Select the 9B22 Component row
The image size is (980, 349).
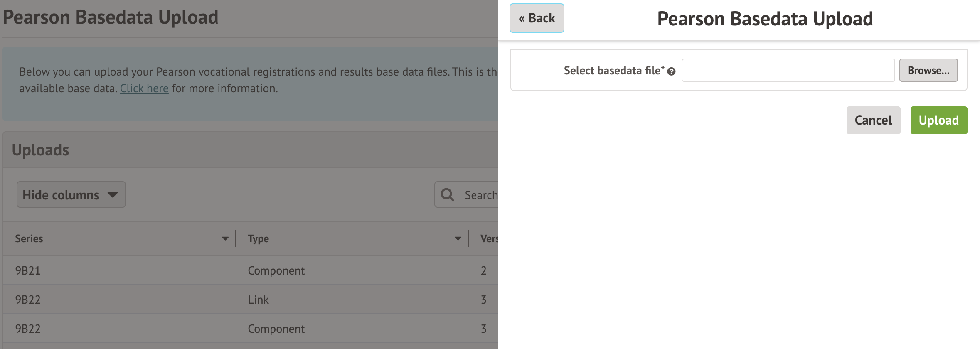249,329
